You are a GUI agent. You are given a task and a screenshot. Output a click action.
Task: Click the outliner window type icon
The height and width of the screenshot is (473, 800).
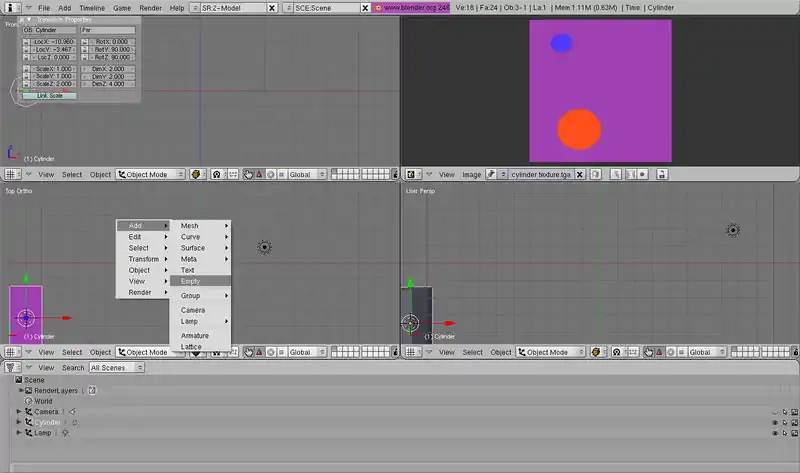coord(11,368)
